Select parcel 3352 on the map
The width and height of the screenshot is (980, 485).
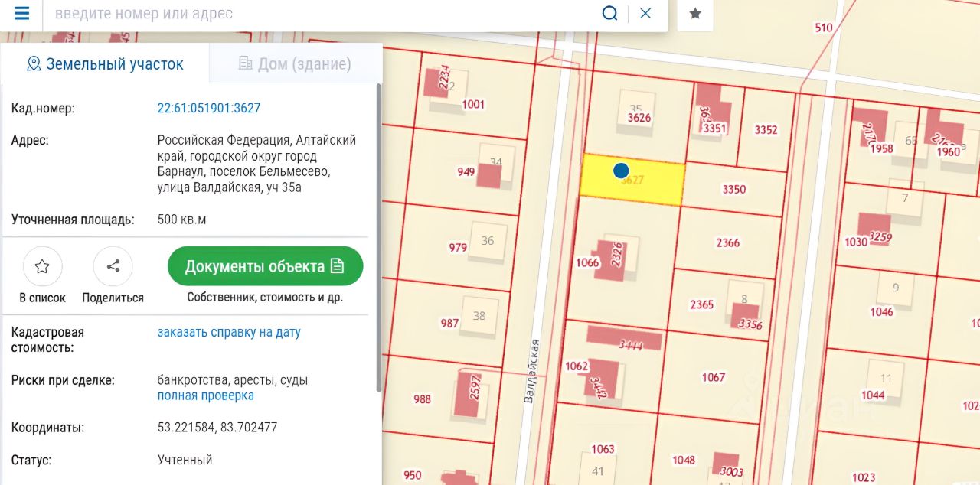(766, 129)
